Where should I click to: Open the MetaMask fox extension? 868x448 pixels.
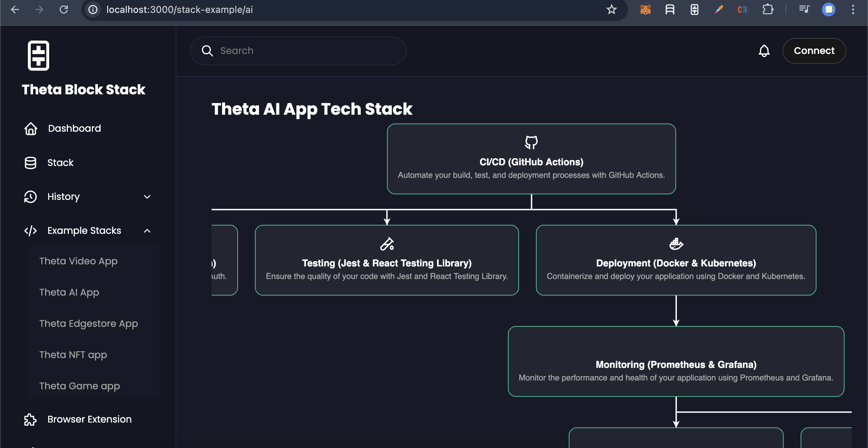pos(645,10)
